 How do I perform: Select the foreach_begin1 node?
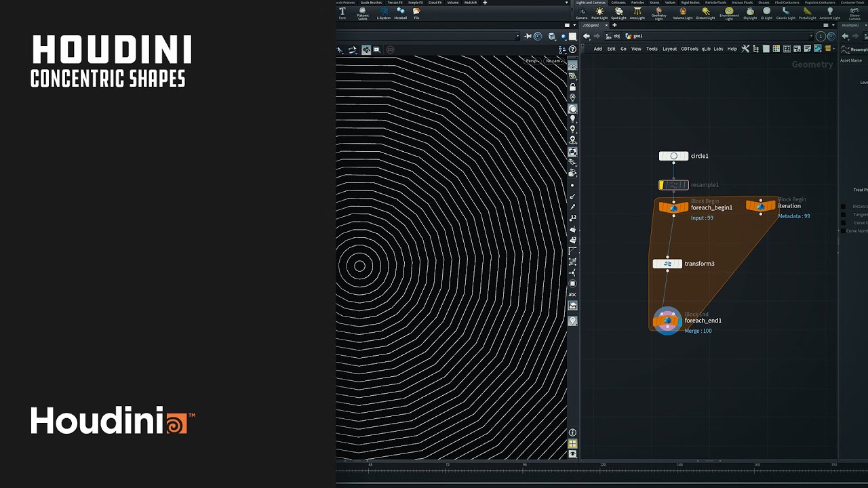click(x=673, y=207)
